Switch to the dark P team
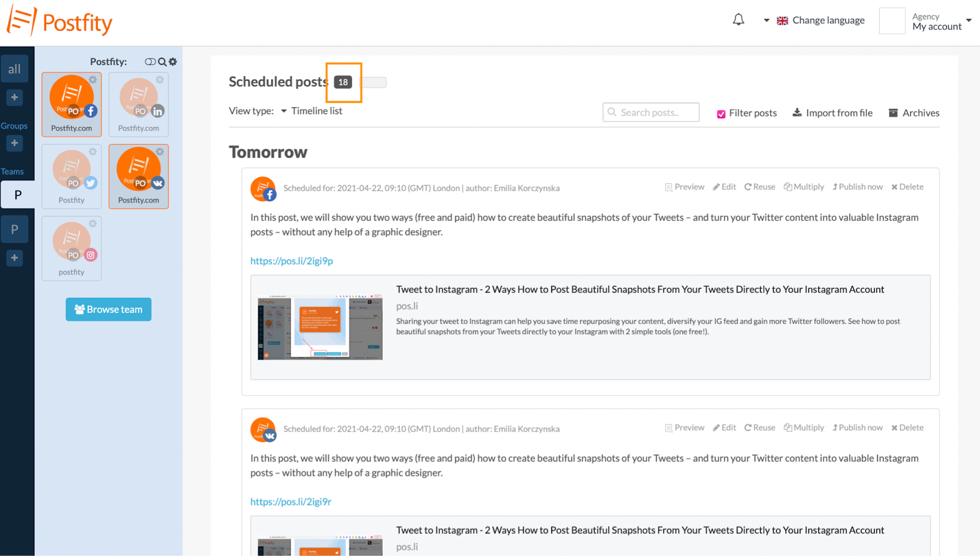The width and height of the screenshot is (980, 556). [x=15, y=229]
